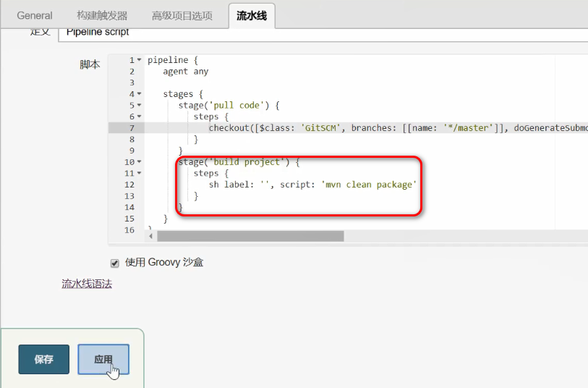Click line number 3 in the gutter
Screen dimensions: 588x388
(x=132, y=83)
